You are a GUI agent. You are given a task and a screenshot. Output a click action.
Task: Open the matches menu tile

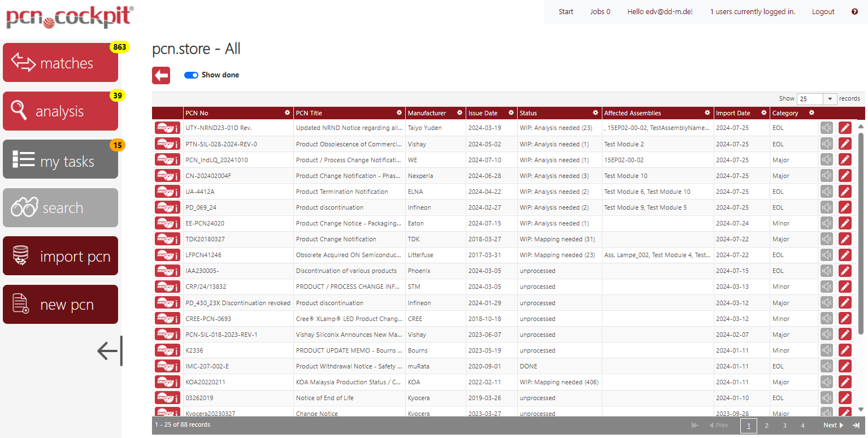[x=60, y=63]
